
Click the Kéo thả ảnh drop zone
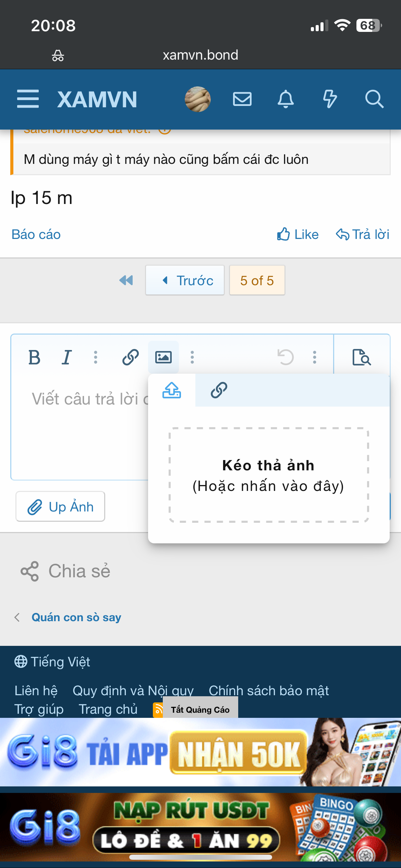click(269, 475)
